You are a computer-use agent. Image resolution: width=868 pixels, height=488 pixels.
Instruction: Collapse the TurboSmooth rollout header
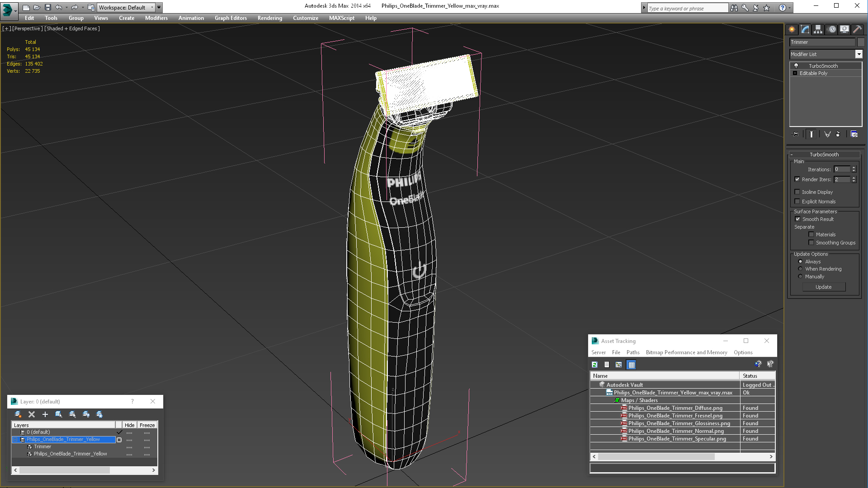coord(824,155)
